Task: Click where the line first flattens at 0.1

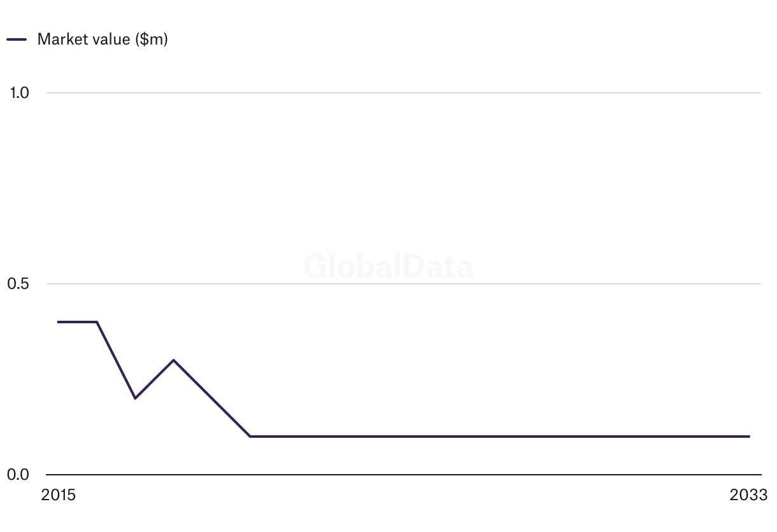Action: click(x=250, y=437)
